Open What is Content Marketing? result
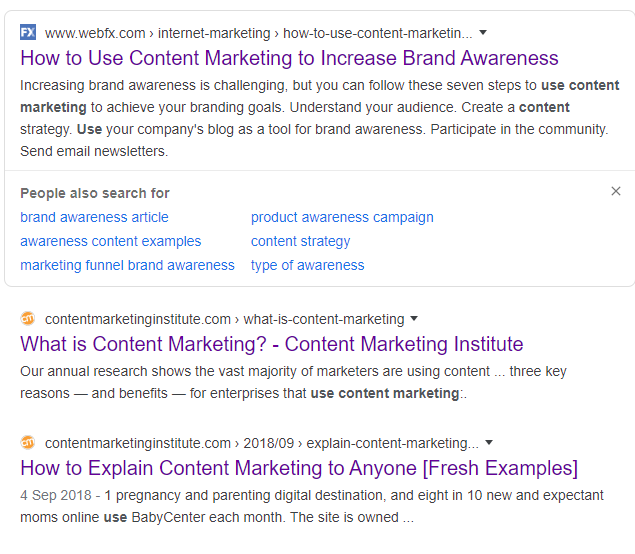This screenshot has height=554, width=635. [x=271, y=344]
